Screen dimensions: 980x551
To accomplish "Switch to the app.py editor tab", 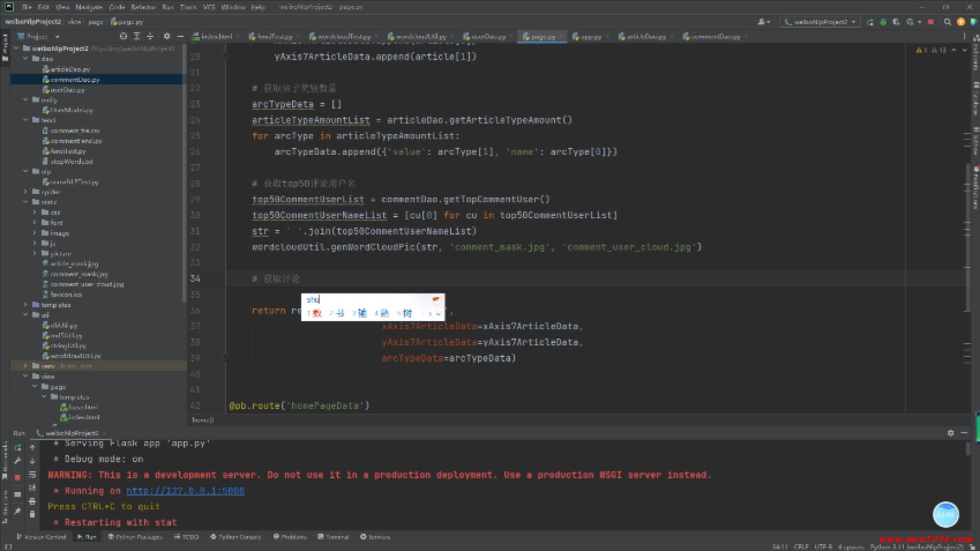I will 591,37.
